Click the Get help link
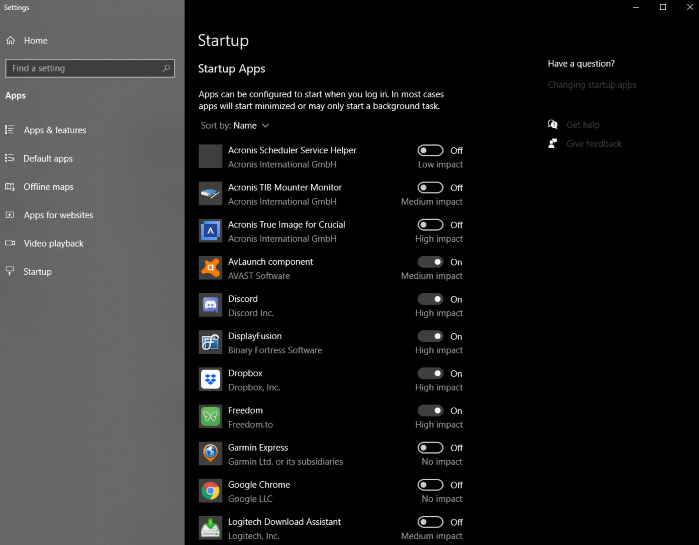 click(583, 125)
